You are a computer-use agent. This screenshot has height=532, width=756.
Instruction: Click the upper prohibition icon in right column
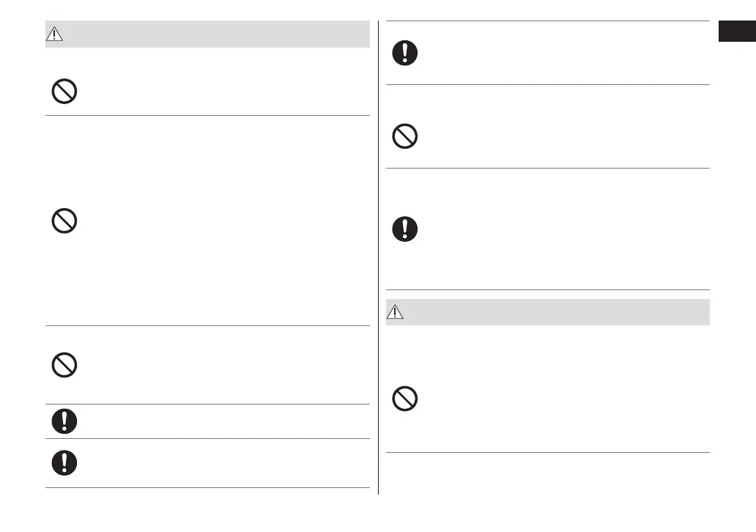click(x=404, y=137)
